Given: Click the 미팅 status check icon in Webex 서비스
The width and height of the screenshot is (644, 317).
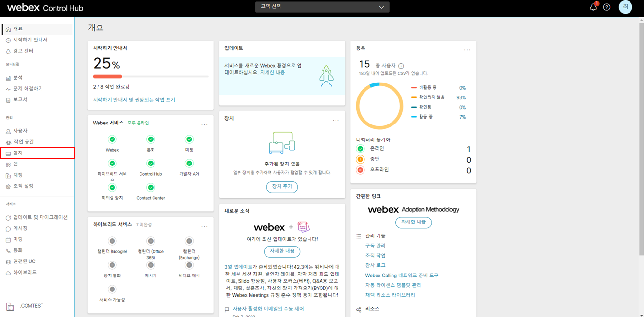Looking at the screenshot, I should pyautogui.click(x=189, y=139).
